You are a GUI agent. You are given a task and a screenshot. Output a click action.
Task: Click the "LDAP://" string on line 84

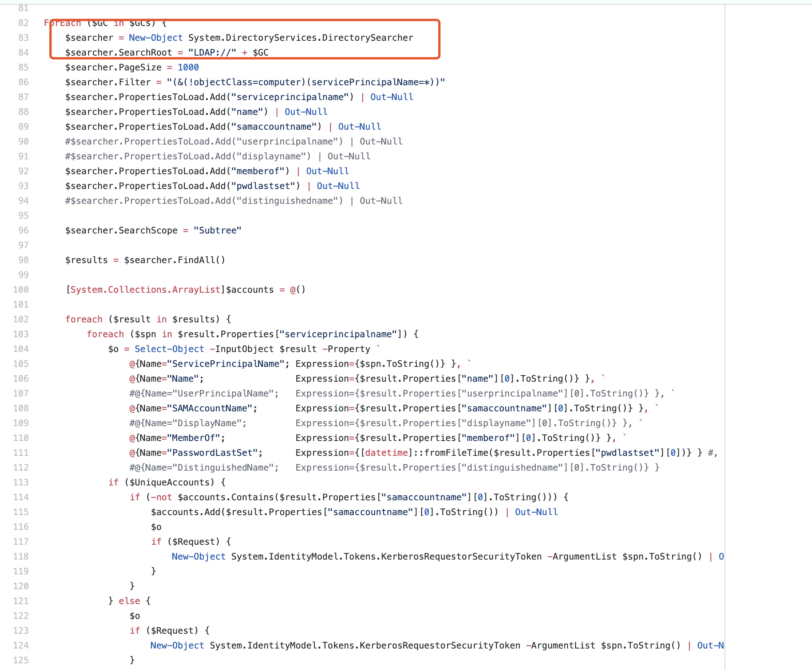pyautogui.click(x=212, y=53)
